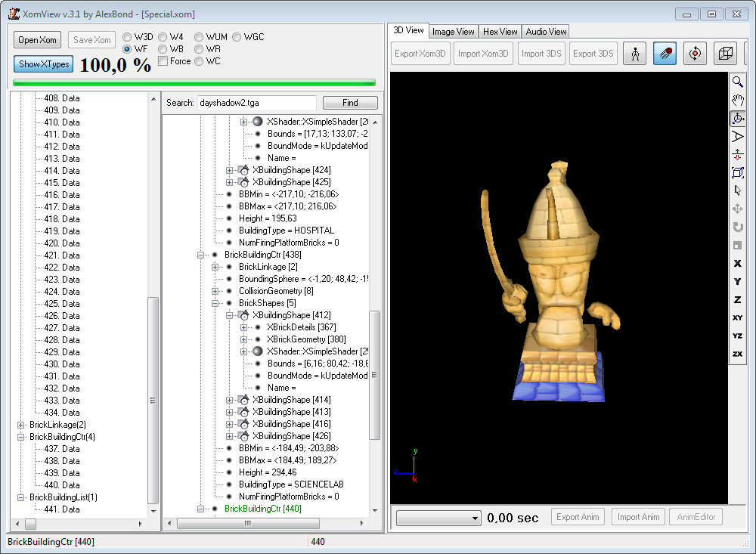
Task: Switch to the Hex View tab
Action: 500,31
